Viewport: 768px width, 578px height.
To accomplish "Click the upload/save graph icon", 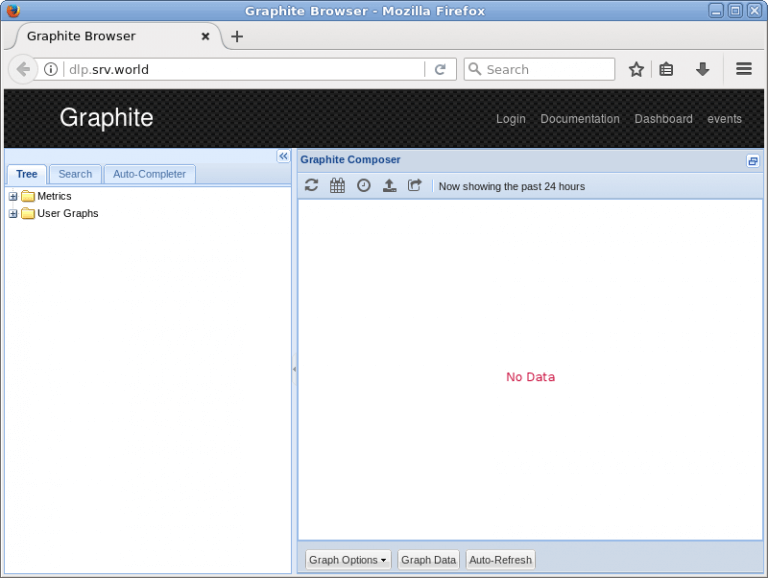I will click(x=389, y=186).
